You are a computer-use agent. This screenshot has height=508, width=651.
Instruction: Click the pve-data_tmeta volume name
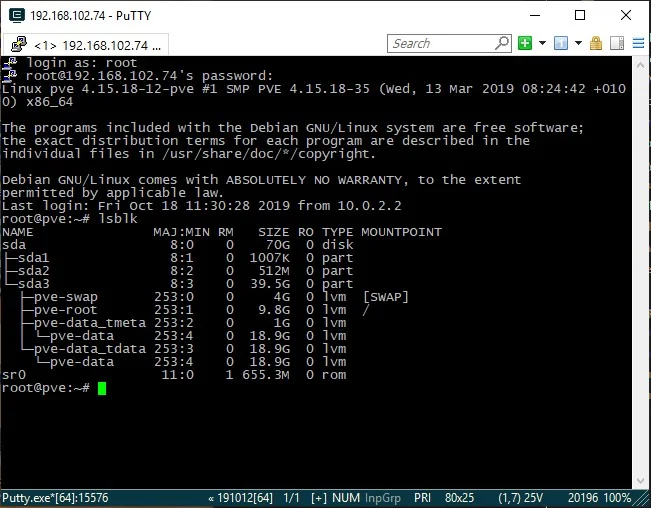[90, 322]
